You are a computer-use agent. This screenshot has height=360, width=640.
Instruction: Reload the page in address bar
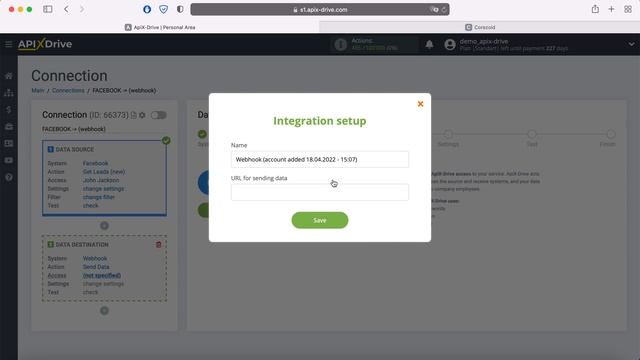tap(444, 9)
